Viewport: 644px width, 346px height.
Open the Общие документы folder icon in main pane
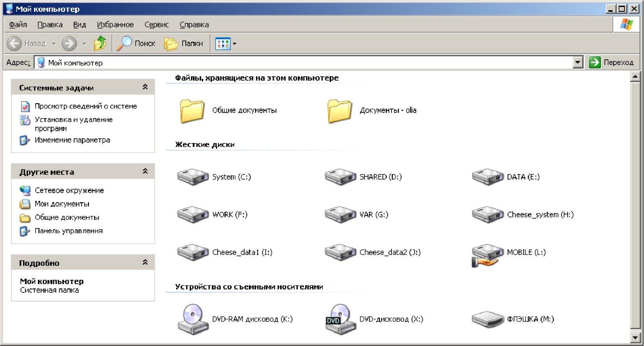(192, 111)
